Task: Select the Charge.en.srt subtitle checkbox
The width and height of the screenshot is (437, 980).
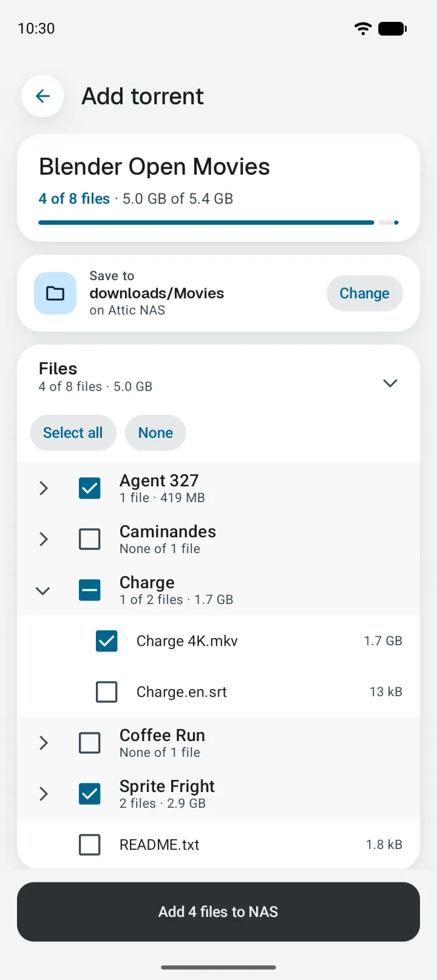Action: click(107, 692)
